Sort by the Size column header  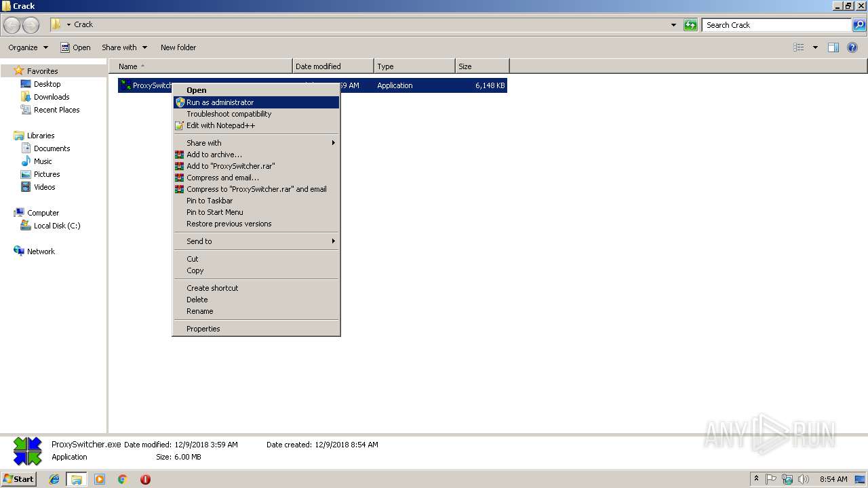482,66
